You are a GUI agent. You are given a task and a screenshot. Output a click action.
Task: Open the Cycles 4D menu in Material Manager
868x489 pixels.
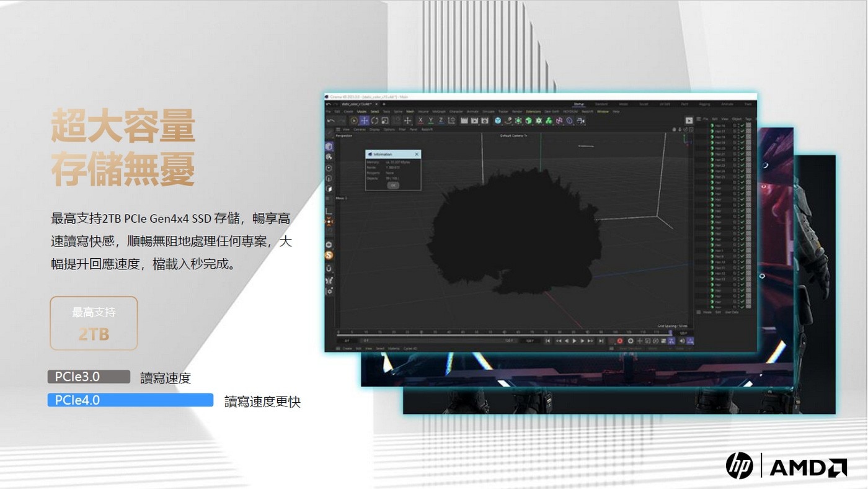point(410,349)
